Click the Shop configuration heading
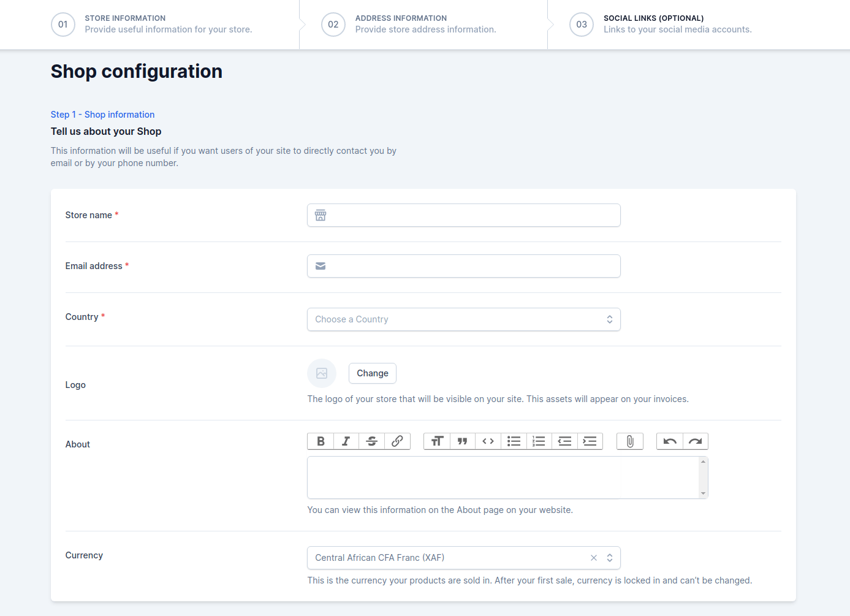This screenshot has height=616, width=850. (x=137, y=71)
